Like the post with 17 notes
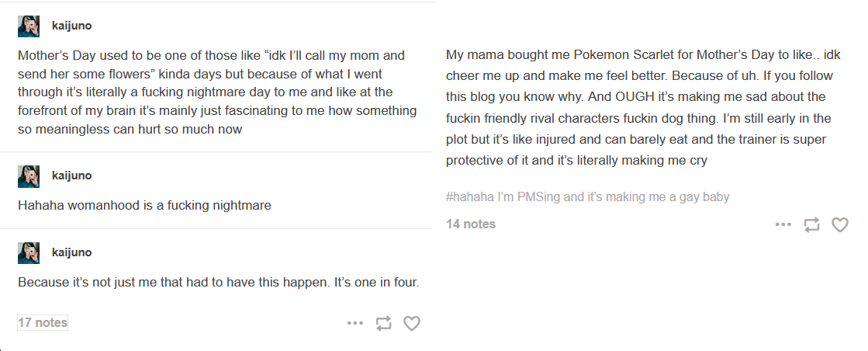The image size is (868, 351). pyautogui.click(x=411, y=323)
